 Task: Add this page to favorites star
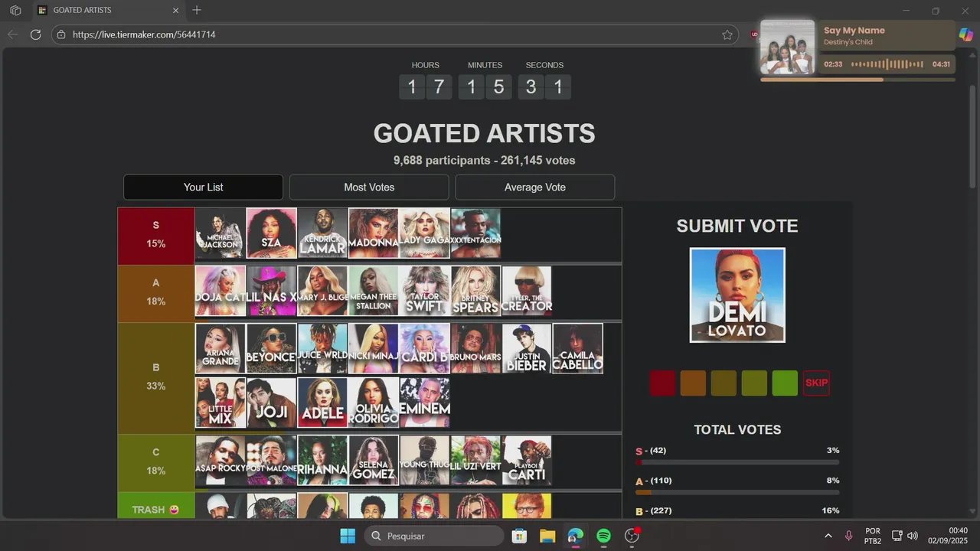pyautogui.click(x=727, y=34)
